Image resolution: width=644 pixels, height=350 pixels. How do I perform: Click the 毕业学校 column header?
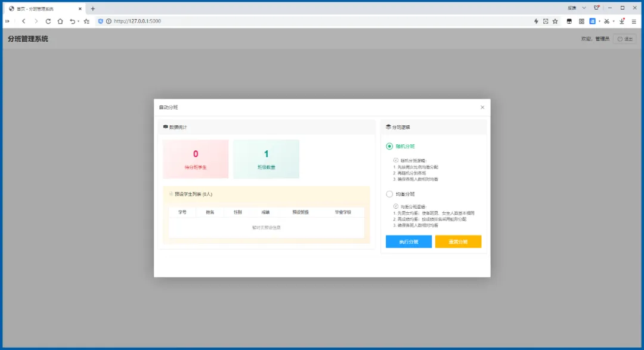coord(343,212)
